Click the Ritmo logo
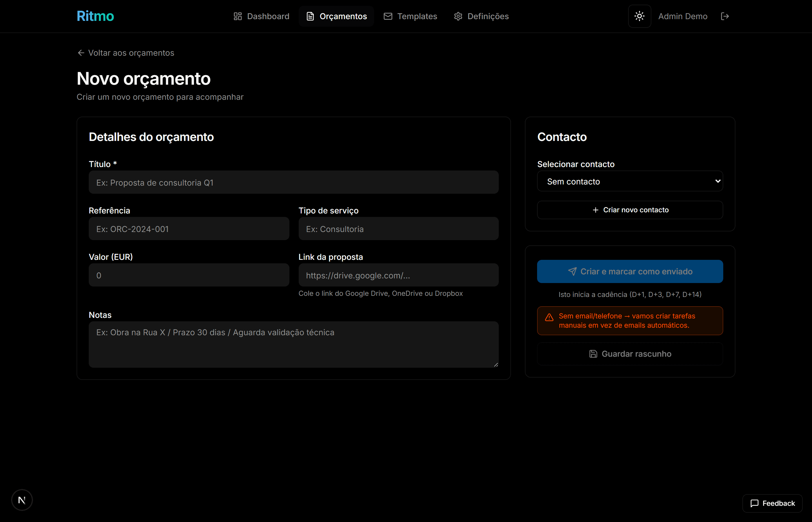This screenshot has width=812, height=522. click(95, 16)
